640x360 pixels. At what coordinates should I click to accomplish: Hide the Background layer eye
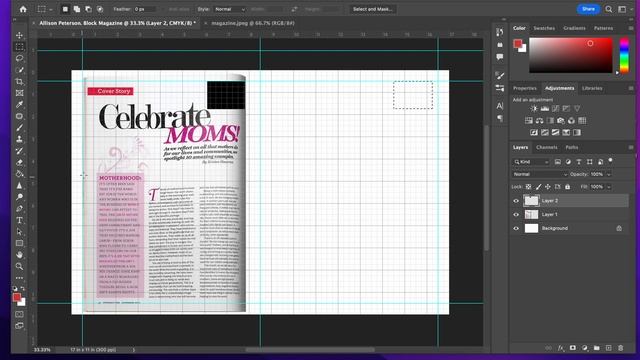click(516, 229)
